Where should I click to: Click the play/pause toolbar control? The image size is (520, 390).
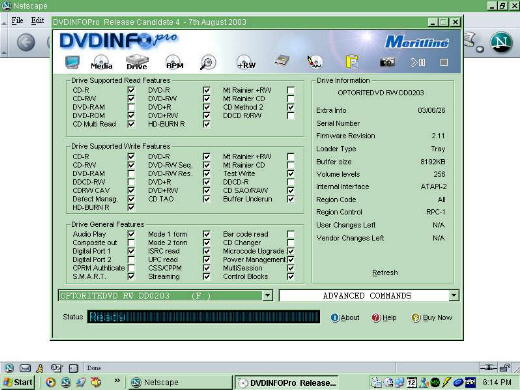pos(417,62)
